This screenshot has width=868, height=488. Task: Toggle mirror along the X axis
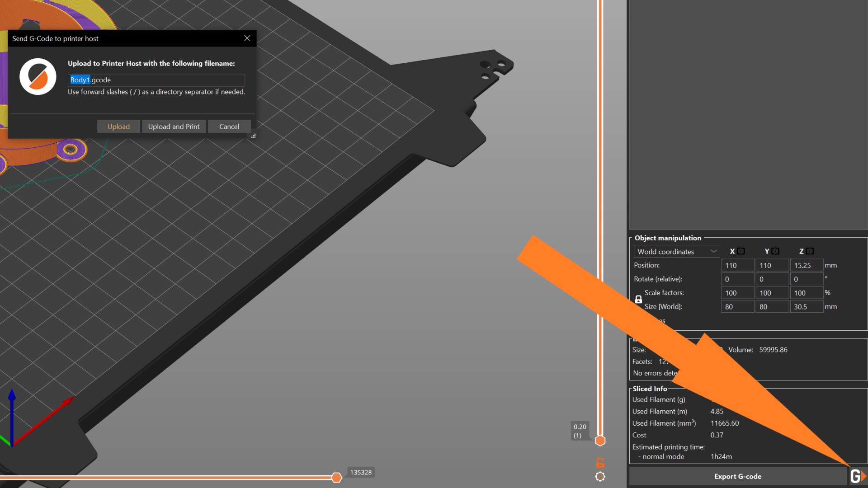741,251
